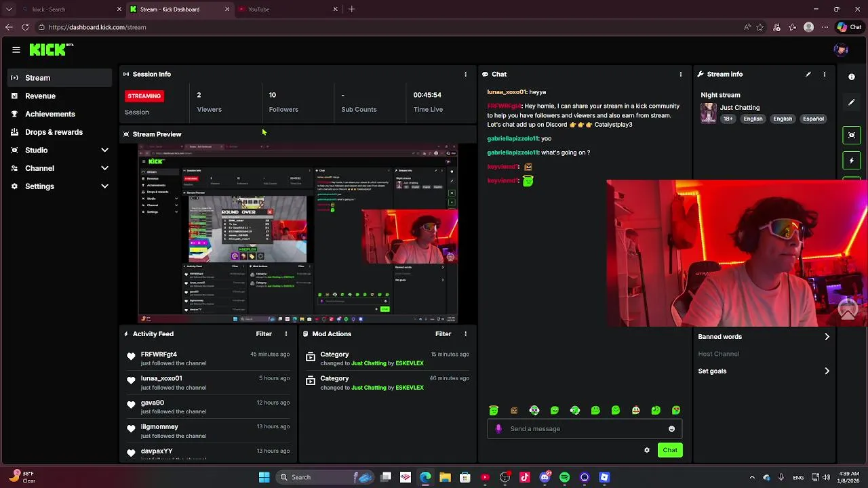
Task: Expand the Banned words arrow row
Action: point(764,337)
